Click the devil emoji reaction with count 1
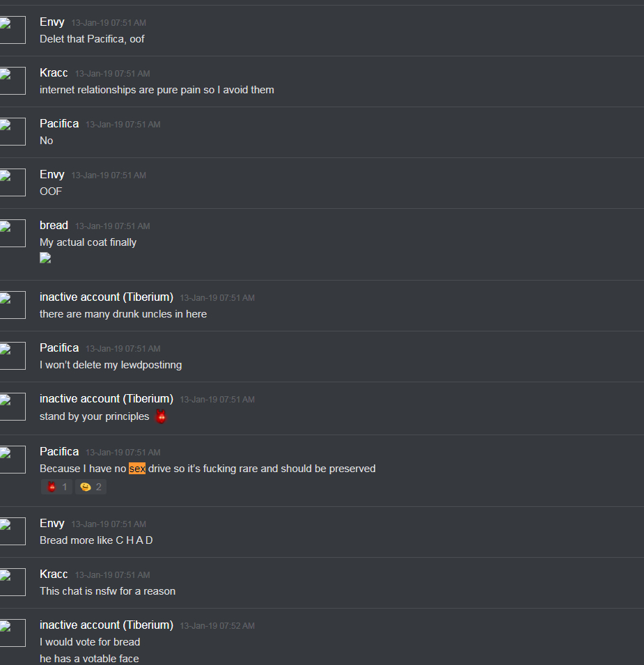Screen dimensions: 644x665 [57, 487]
